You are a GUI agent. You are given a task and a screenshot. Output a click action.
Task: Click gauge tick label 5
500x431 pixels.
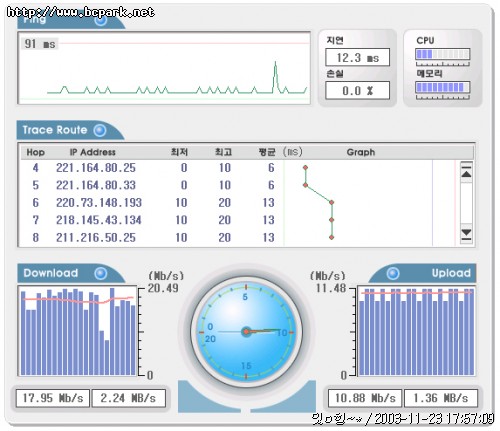click(x=245, y=297)
